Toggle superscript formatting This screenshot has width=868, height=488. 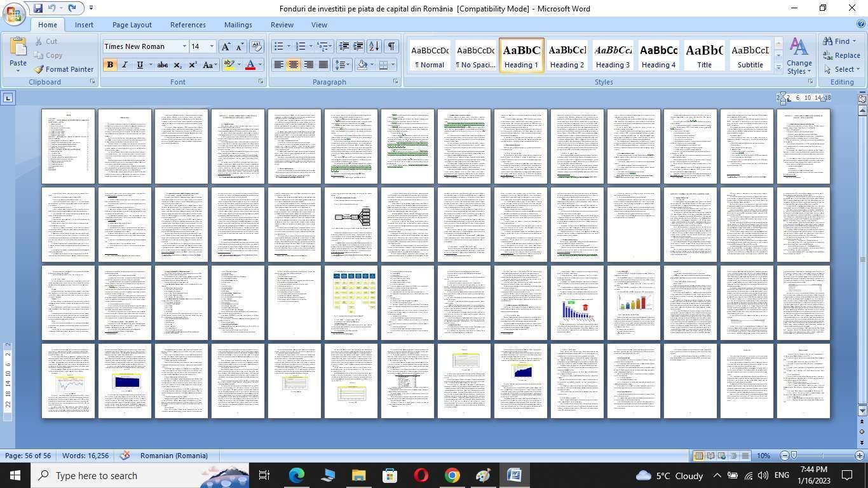pyautogui.click(x=193, y=65)
